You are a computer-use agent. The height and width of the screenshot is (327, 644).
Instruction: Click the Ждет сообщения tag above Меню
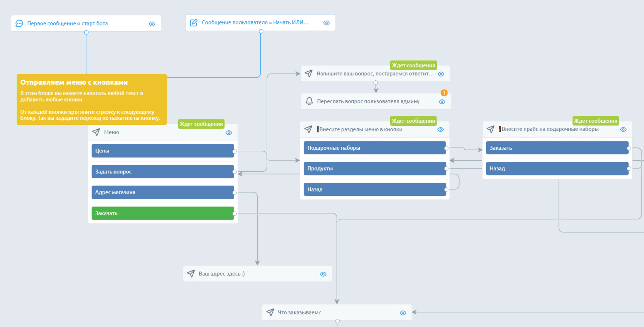(201, 124)
